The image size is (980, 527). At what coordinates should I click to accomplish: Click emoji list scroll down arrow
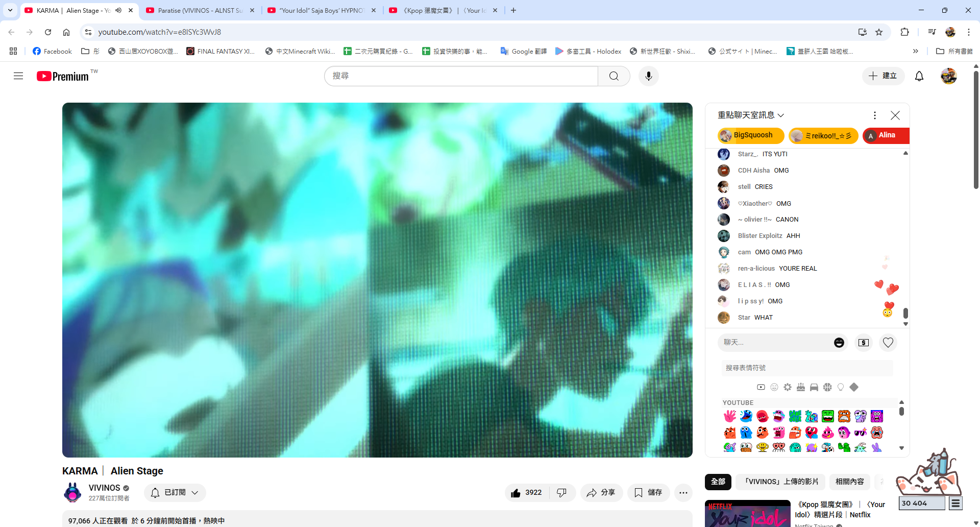[x=902, y=448]
